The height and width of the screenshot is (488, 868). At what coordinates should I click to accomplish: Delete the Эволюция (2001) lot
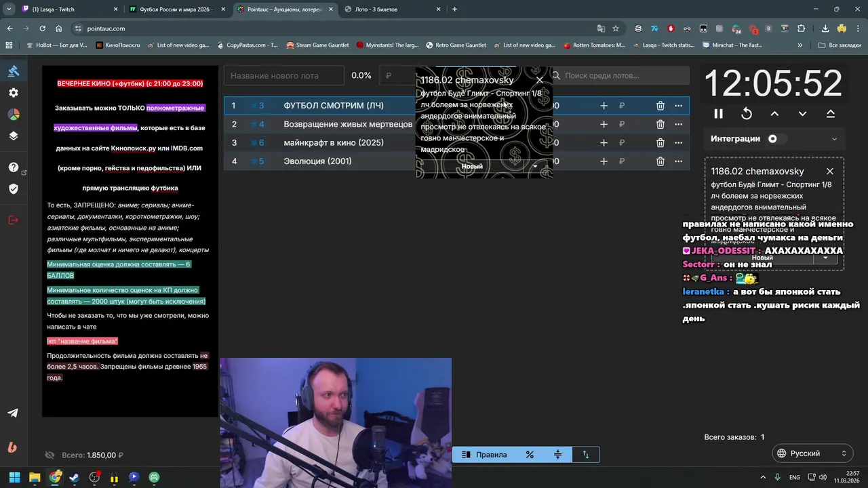point(660,161)
